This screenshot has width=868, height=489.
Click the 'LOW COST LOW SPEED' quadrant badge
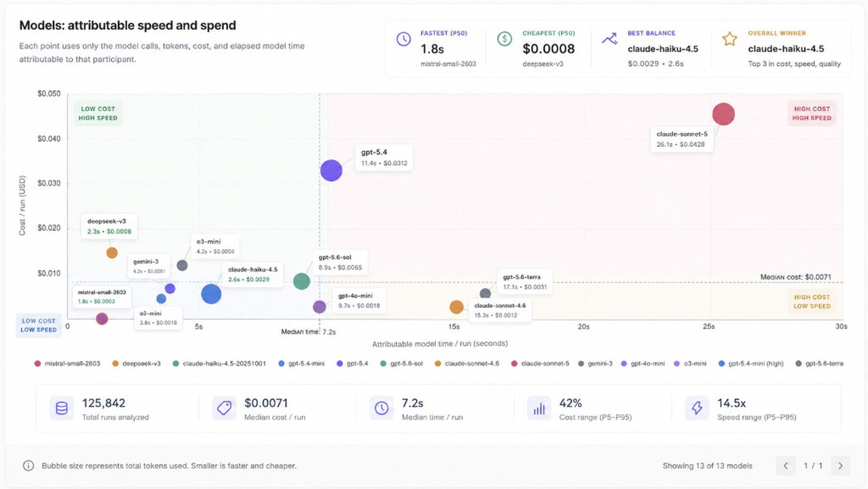tap(39, 325)
